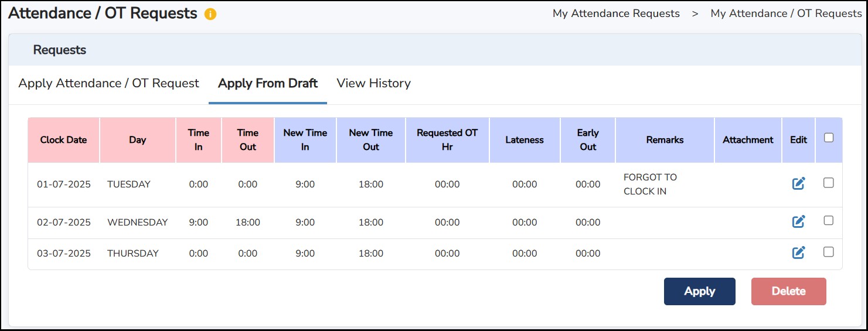Toggle the select-all checkbox in table header
This screenshot has width=868, height=331.
tap(829, 138)
